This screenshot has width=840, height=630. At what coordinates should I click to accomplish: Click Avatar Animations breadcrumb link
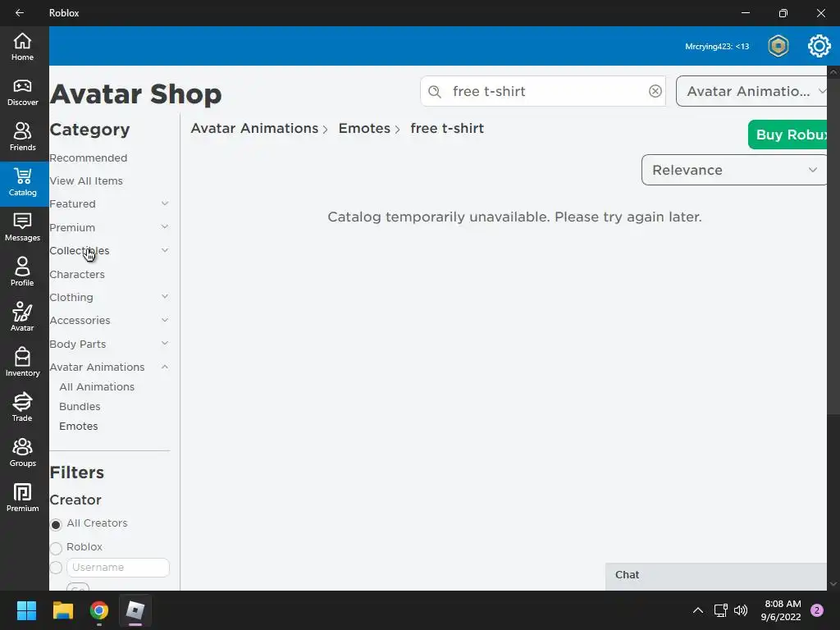pos(254,129)
